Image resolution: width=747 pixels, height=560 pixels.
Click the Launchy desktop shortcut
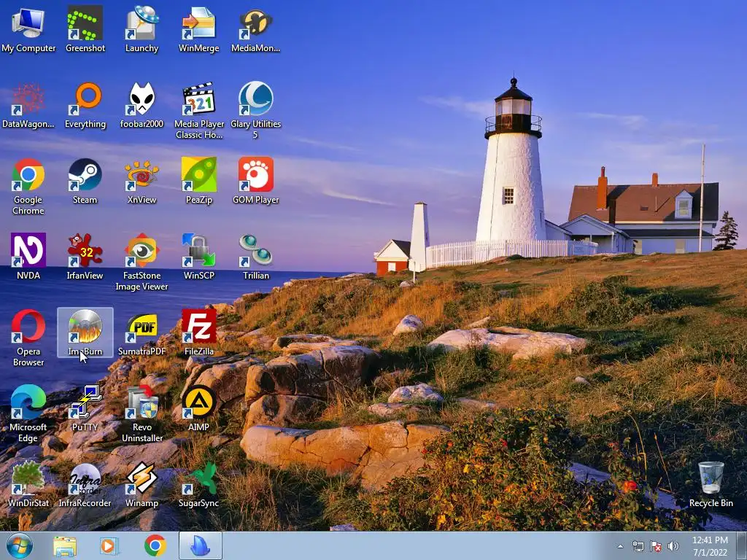(142, 29)
